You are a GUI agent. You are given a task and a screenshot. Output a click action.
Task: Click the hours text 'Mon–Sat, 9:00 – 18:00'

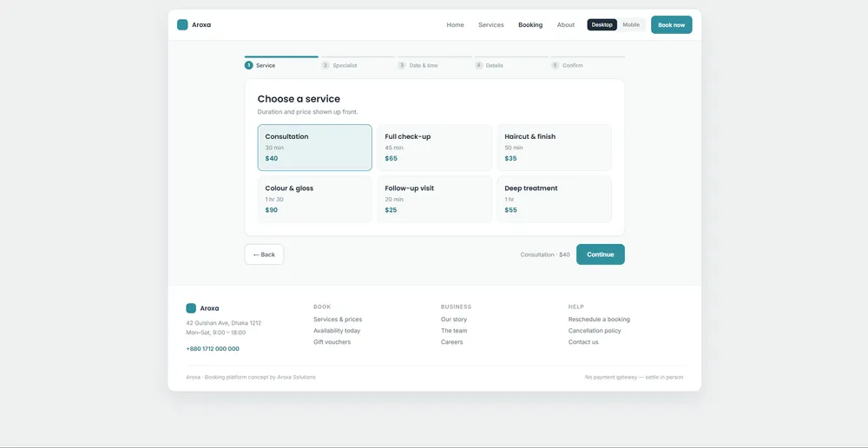click(x=216, y=333)
